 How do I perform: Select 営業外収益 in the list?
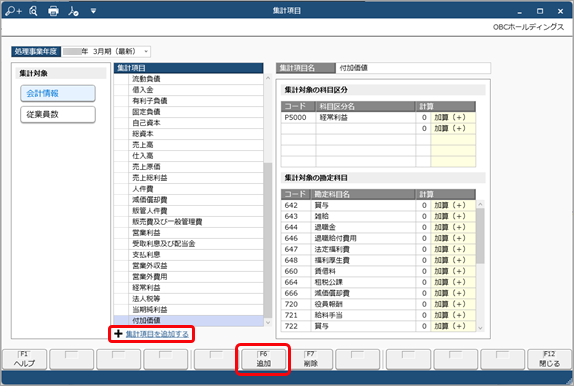click(x=189, y=266)
